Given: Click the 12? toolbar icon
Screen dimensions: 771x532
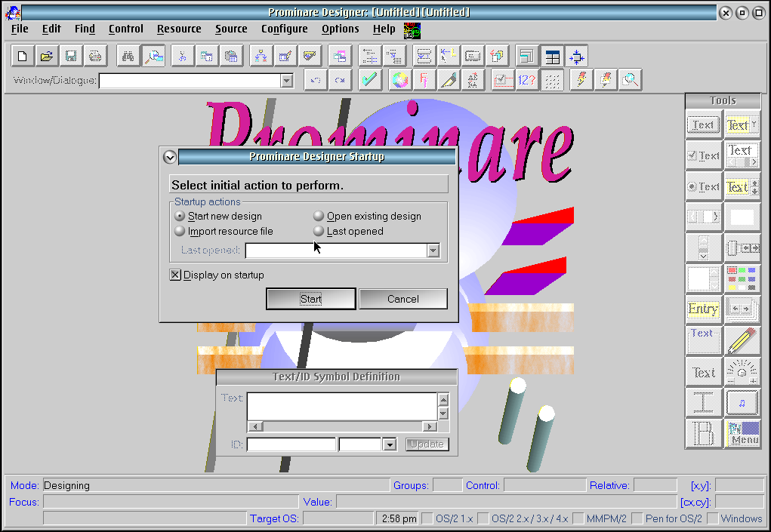Looking at the screenshot, I should click(x=526, y=79).
